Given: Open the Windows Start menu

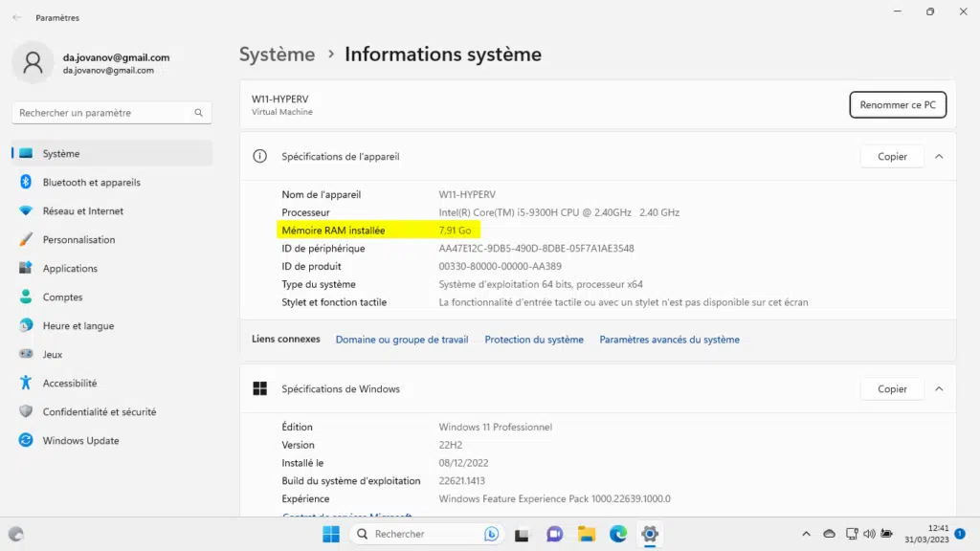Looking at the screenshot, I should (331, 534).
